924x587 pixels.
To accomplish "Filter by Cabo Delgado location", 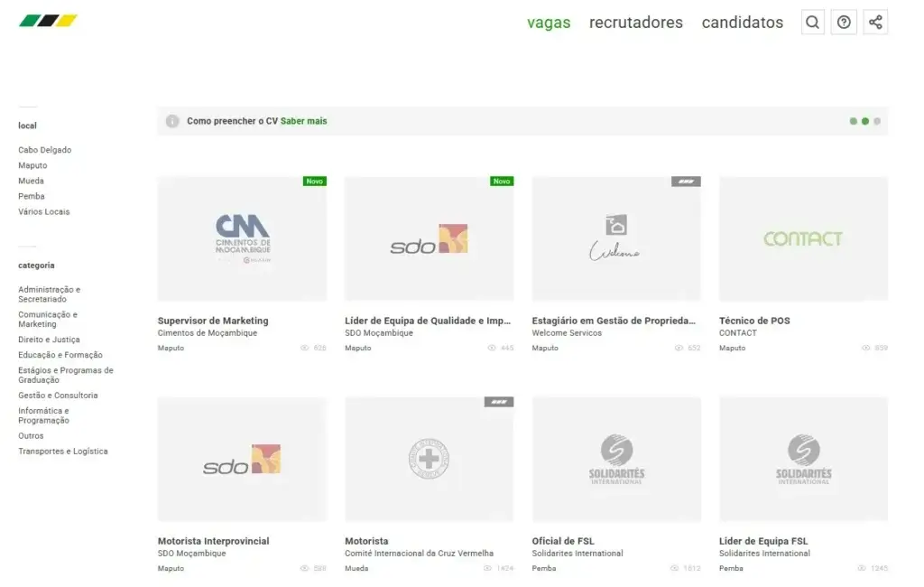I will tap(45, 150).
